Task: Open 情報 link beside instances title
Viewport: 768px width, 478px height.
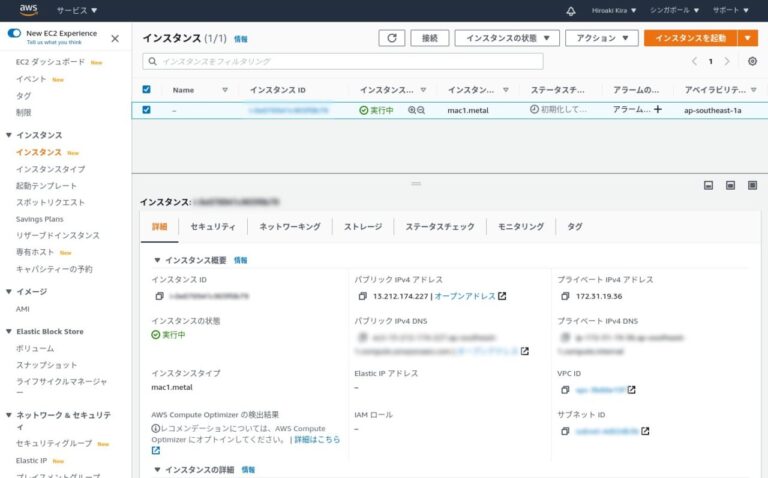Action: [x=240, y=39]
